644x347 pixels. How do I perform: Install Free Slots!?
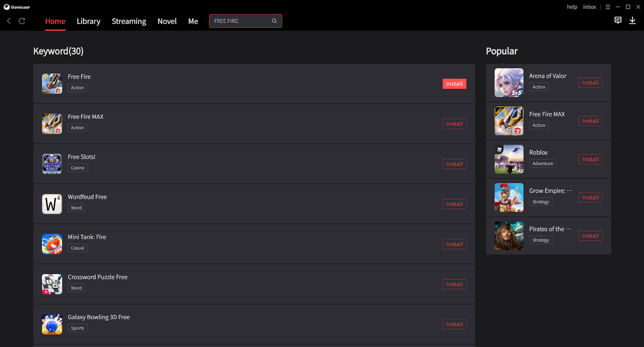click(454, 164)
